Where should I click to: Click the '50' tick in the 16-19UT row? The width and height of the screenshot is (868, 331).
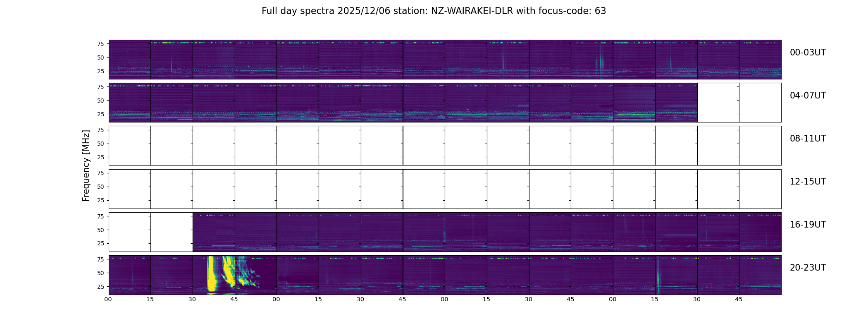100,230
